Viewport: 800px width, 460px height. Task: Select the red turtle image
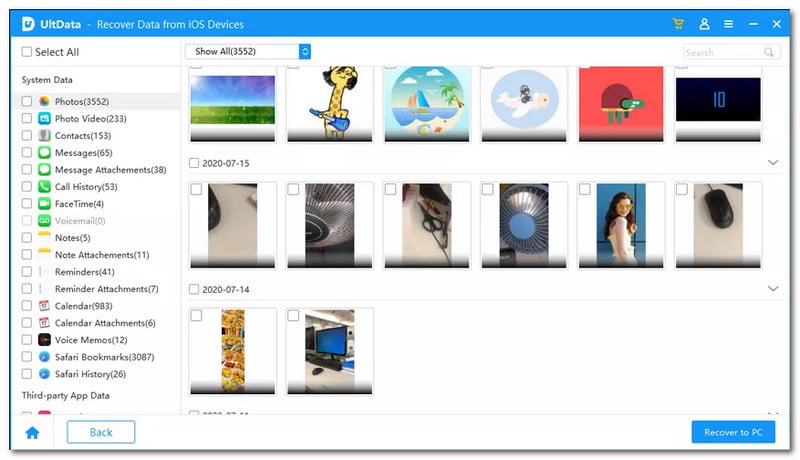point(621,104)
